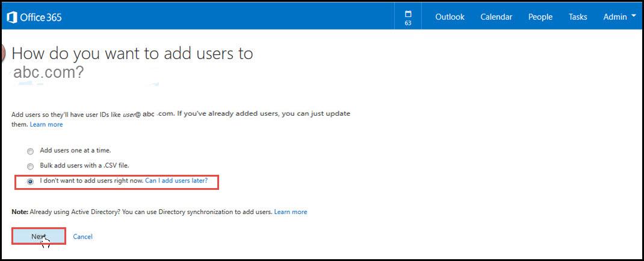This screenshot has width=644, height=261.
Task: Go to Outlook in top navigation
Action: coord(450,17)
